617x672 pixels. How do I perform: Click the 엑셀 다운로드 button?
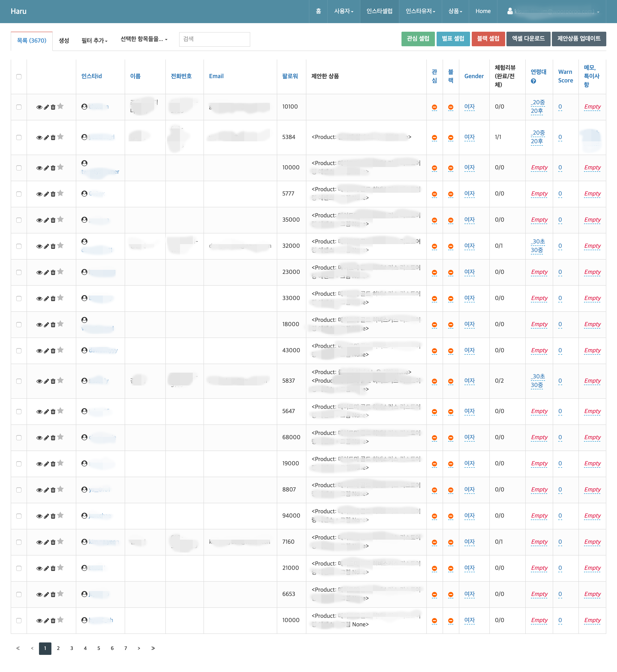coord(528,39)
